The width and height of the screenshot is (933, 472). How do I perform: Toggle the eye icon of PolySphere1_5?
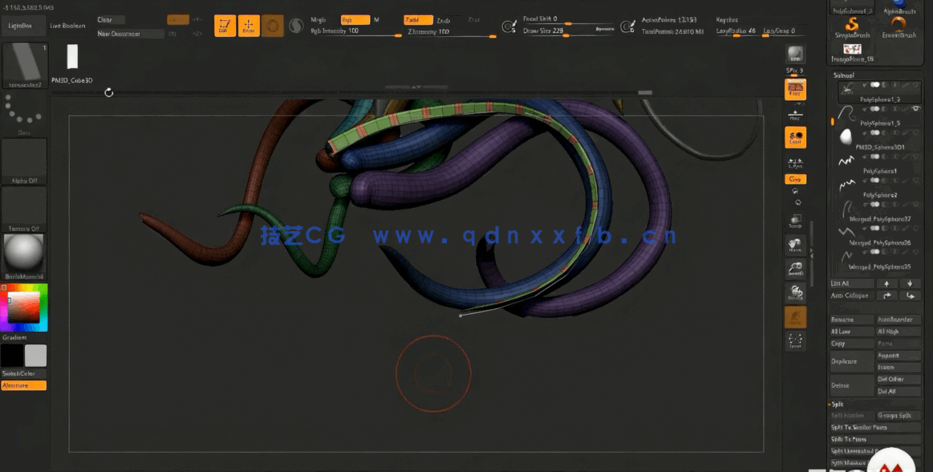point(915,109)
